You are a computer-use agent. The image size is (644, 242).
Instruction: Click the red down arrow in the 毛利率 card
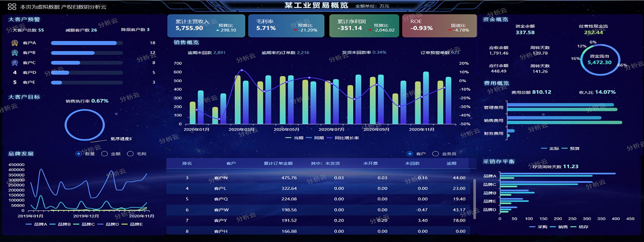[295, 30]
